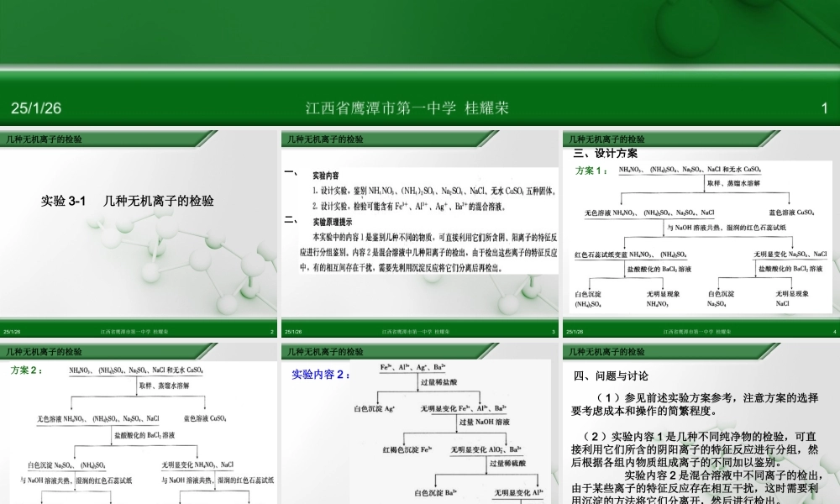Click the 过量稀盐酸 step in 实验内容 2 flowchart
The image size is (840, 504).
[438, 381]
